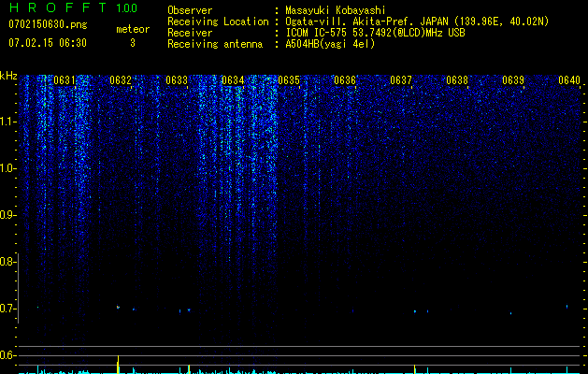Click location text Ogata-vill. Akita-Pref. JAPAN
588x374 pixels.
point(366,22)
